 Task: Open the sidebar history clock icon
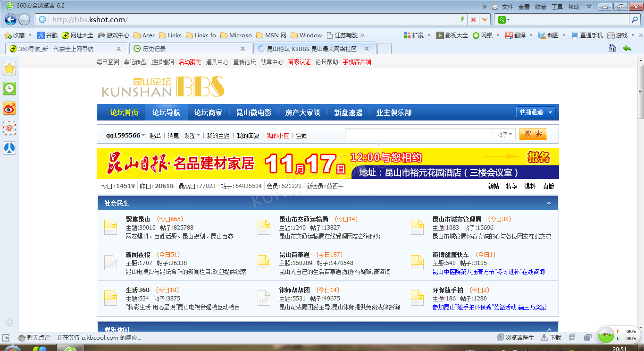click(9, 88)
